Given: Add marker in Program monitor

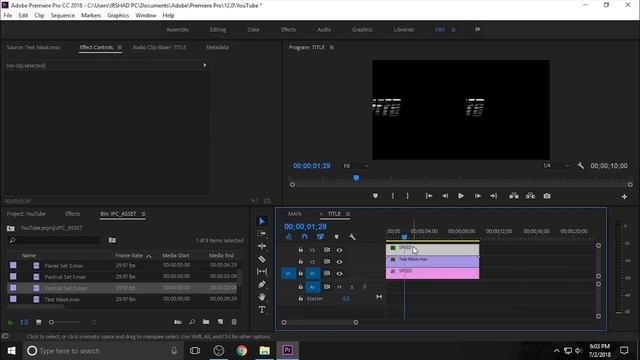Looking at the screenshot, I should pyautogui.click(x=375, y=196).
